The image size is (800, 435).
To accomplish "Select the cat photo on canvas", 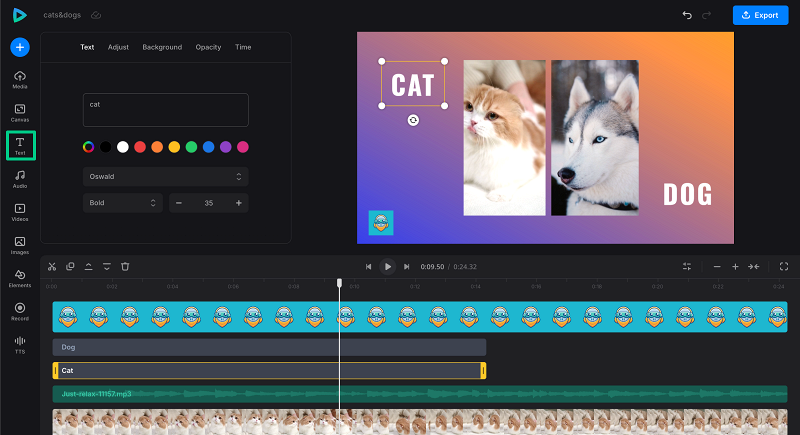I will pyautogui.click(x=504, y=138).
